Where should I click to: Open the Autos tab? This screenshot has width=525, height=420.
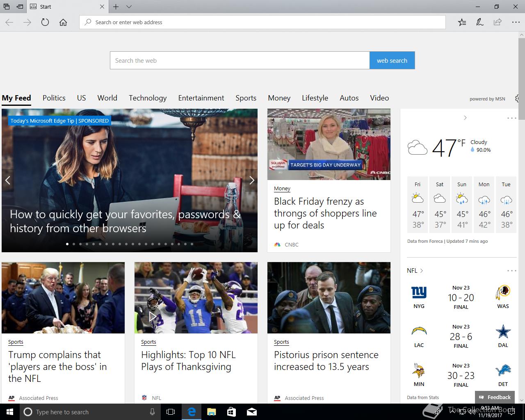[349, 98]
